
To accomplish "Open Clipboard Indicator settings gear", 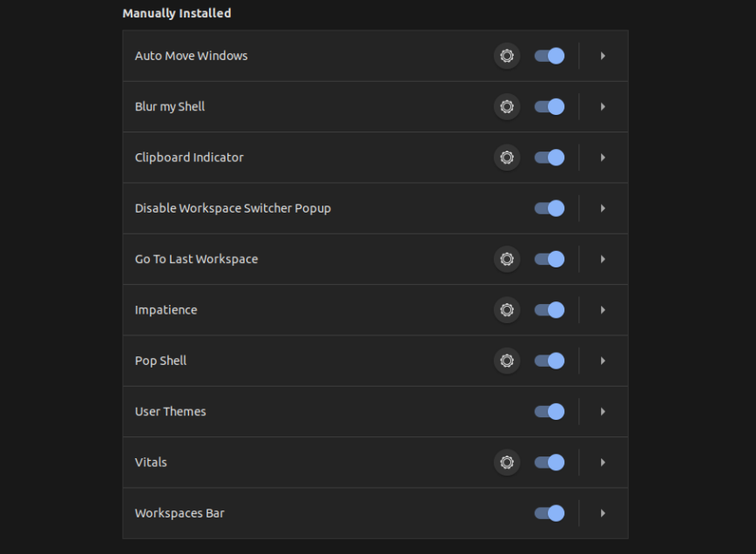I will (507, 158).
